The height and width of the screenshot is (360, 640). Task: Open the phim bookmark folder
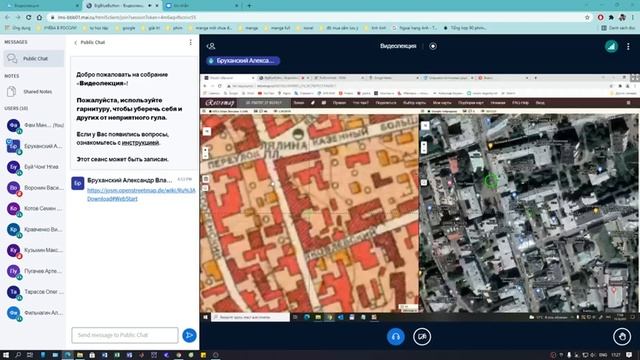click(175, 28)
